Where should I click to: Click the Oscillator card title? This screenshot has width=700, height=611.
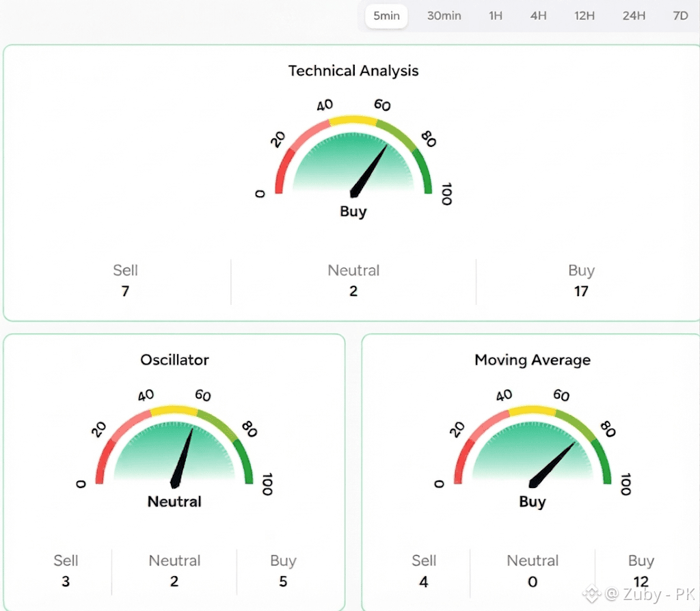tap(174, 359)
